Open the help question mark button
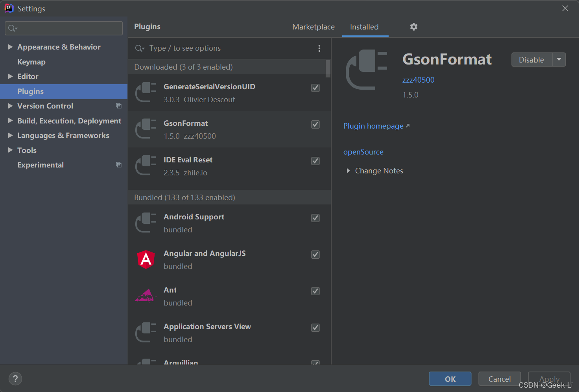The height and width of the screenshot is (392, 579). [15, 379]
